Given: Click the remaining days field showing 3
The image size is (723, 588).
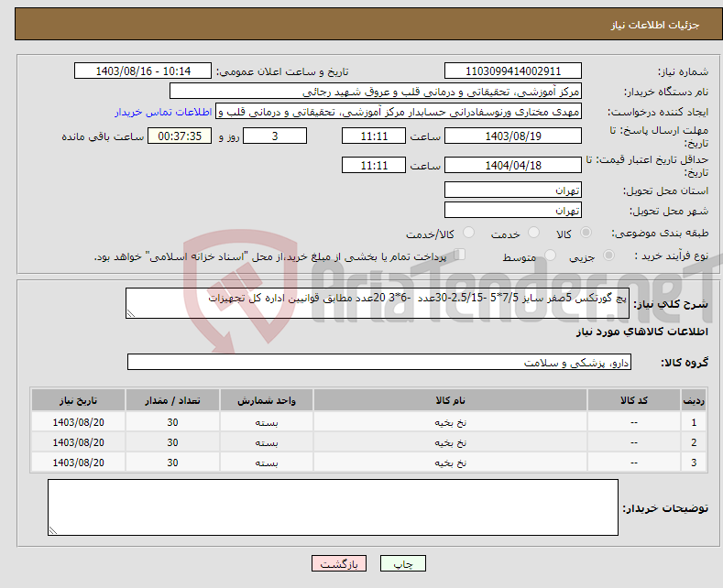Looking at the screenshot, I should pyautogui.click(x=275, y=136).
